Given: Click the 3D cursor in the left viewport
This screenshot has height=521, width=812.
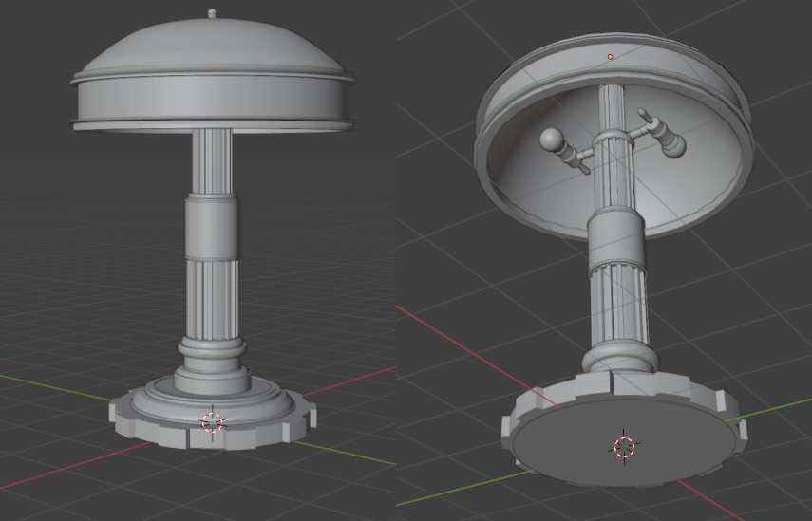Looking at the screenshot, I should tap(212, 421).
